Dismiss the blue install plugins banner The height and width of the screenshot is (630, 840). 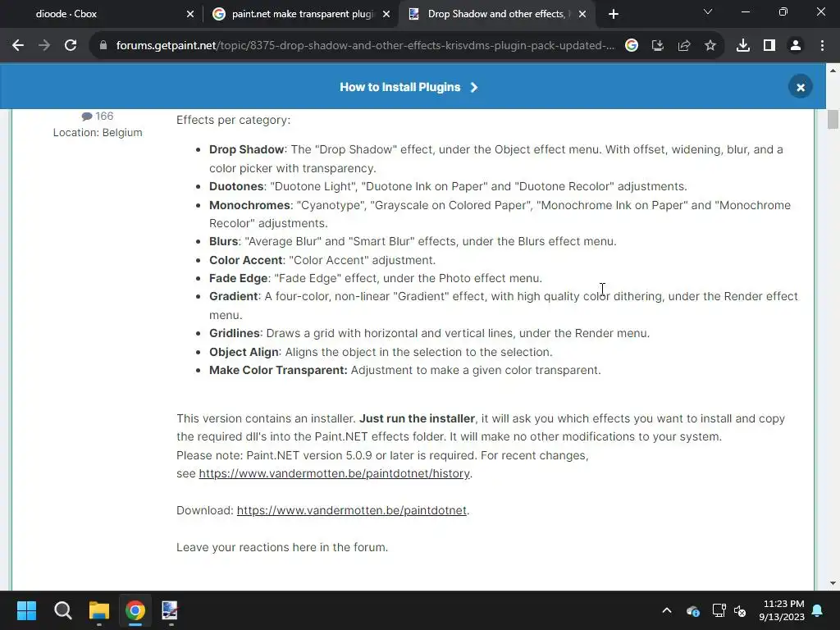801,87
